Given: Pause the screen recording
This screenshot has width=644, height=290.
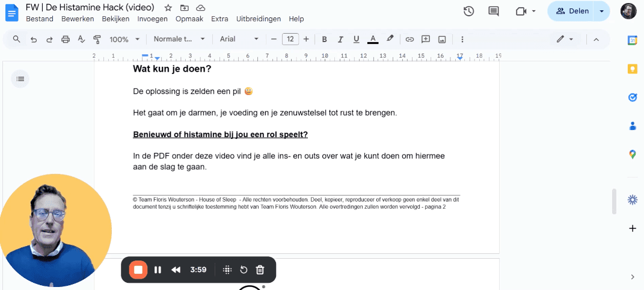Looking at the screenshot, I should click(x=158, y=270).
